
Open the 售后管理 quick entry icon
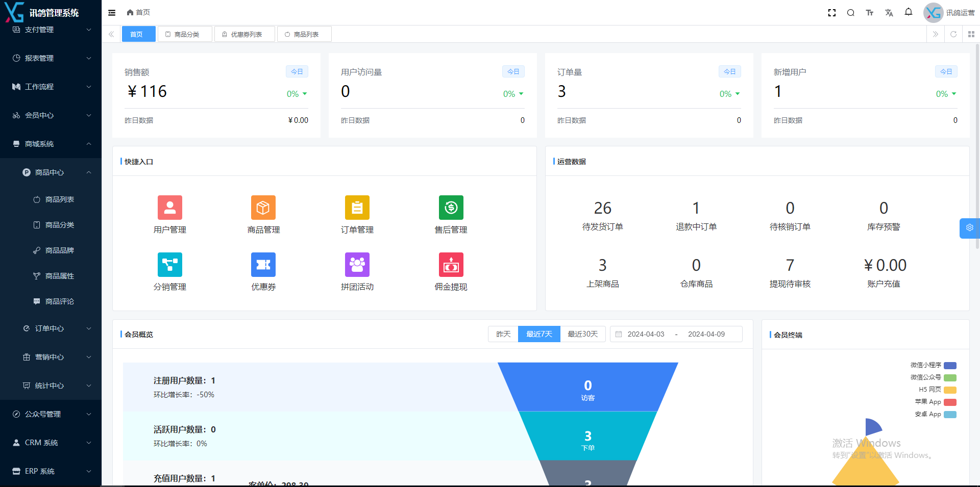(x=451, y=208)
